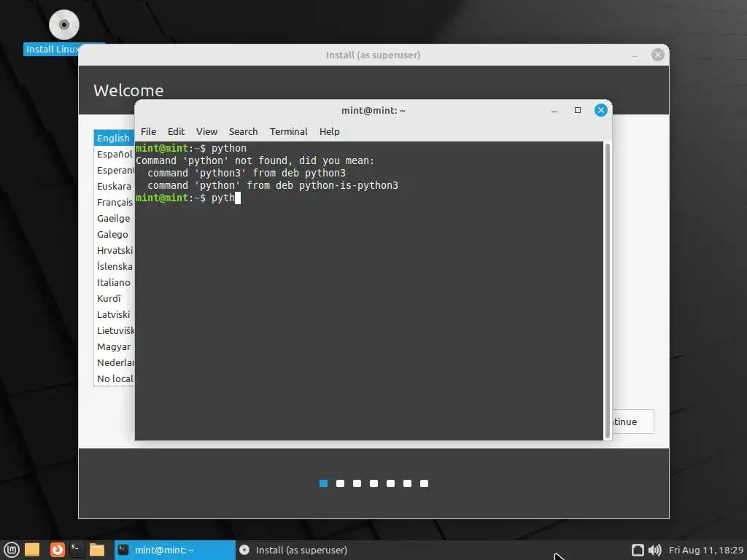This screenshot has height=560, width=747.
Task: Launch Terminal from taskbar launcher
Action: [x=77, y=550]
